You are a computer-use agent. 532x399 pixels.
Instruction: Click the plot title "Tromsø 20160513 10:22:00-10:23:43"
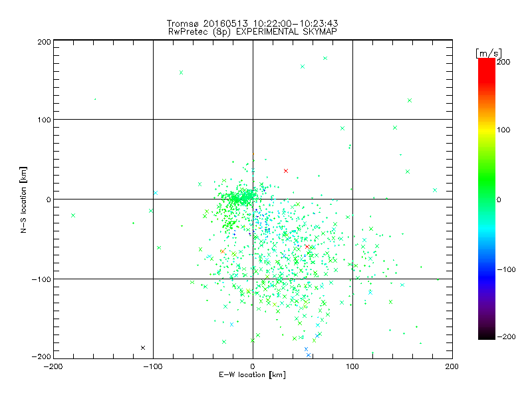tap(253, 23)
